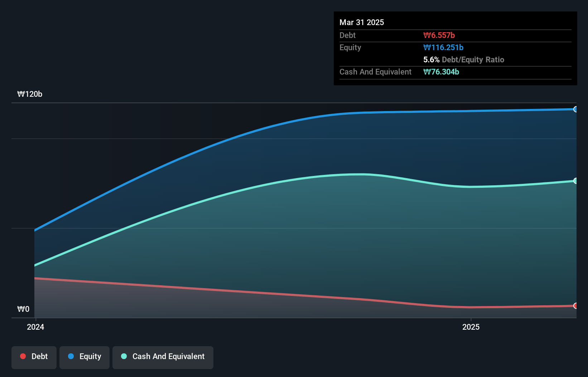Expand the Cash And Equivalent tooltip row
Image resolution: width=588 pixels, height=377 pixels.
point(375,72)
